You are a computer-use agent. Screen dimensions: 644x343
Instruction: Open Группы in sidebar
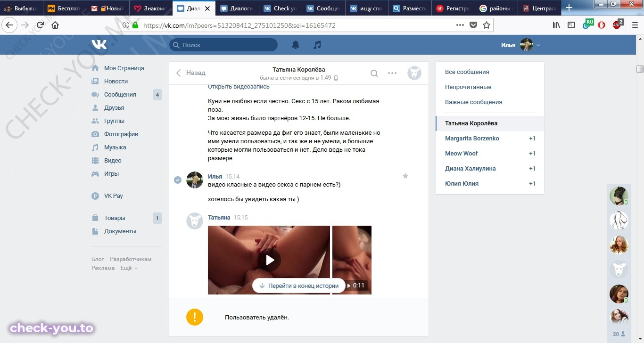point(114,121)
